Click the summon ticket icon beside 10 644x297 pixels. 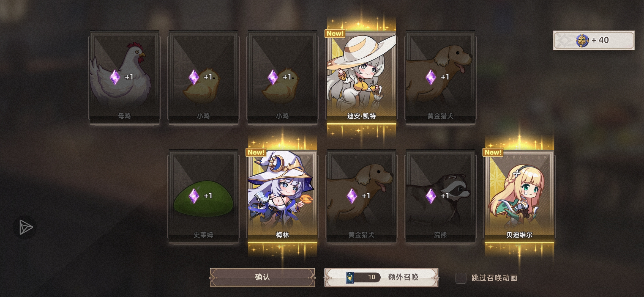[x=350, y=277]
